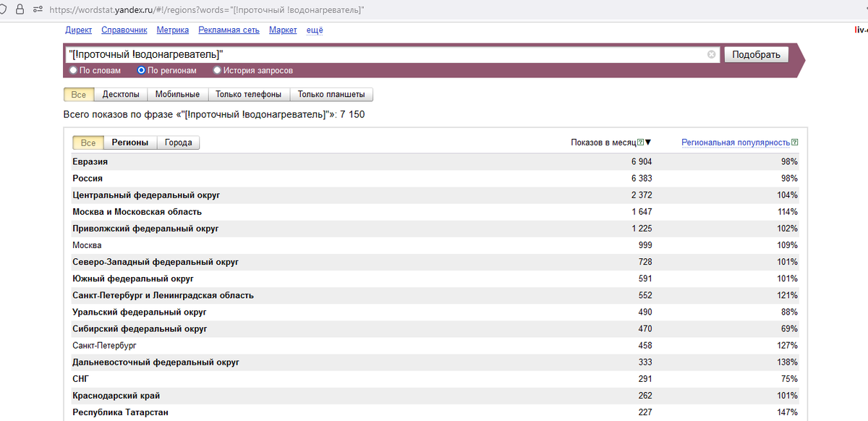Click the Центральный федеральный округ row
868x421 pixels.
coord(435,195)
